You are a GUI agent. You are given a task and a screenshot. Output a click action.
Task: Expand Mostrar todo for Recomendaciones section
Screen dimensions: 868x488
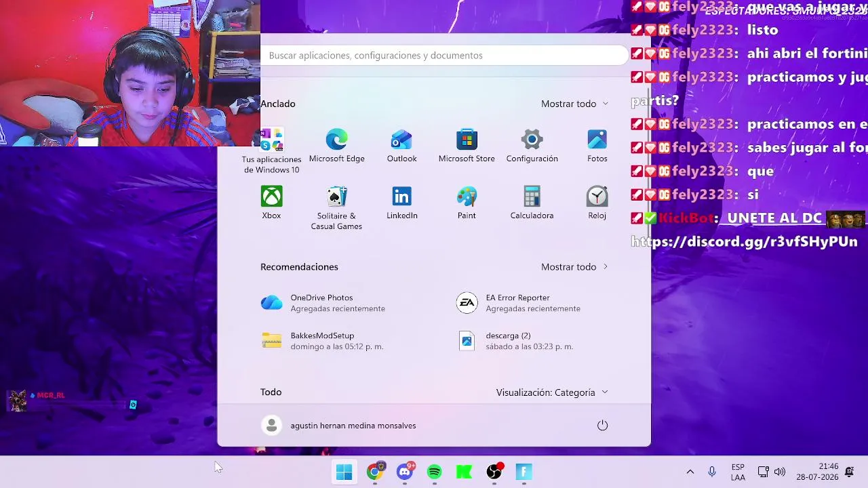coord(574,267)
